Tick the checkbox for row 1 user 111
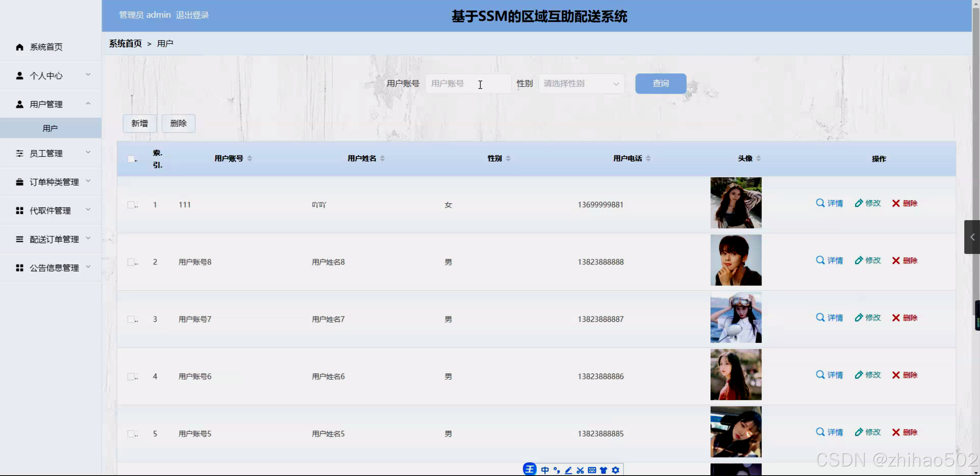 [x=131, y=205]
